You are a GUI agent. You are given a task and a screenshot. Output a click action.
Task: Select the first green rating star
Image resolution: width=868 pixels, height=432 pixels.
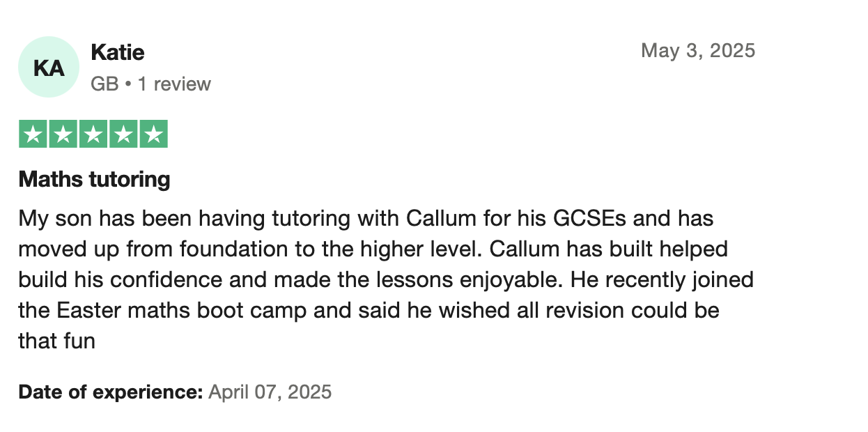(x=33, y=134)
